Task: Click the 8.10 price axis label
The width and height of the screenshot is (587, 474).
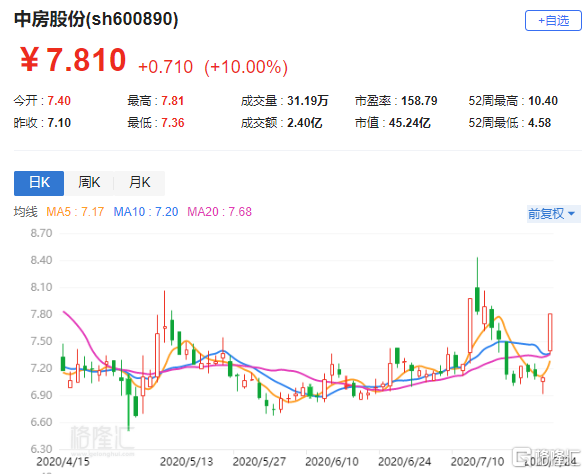Action: 41,287
